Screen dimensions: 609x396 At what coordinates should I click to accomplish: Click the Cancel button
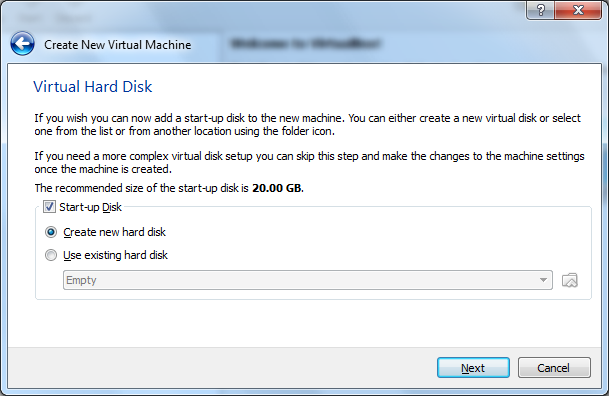pyautogui.click(x=554, y=368)
